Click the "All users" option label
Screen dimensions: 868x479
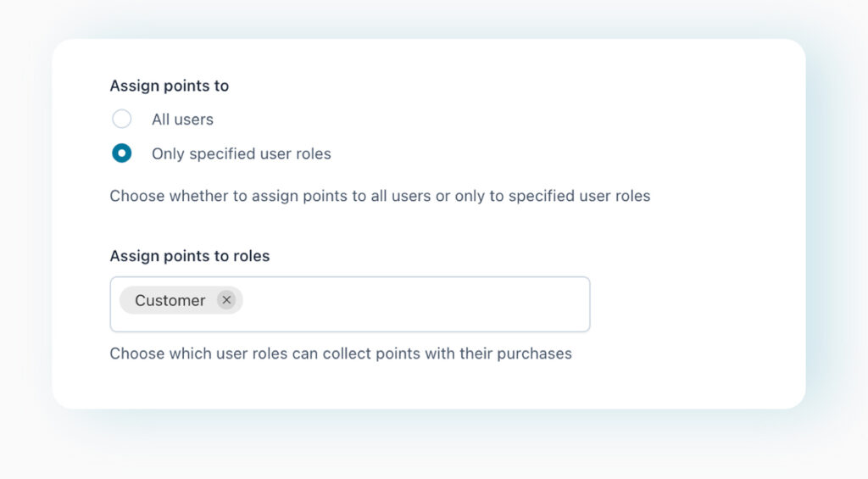[x=182, y=120]
